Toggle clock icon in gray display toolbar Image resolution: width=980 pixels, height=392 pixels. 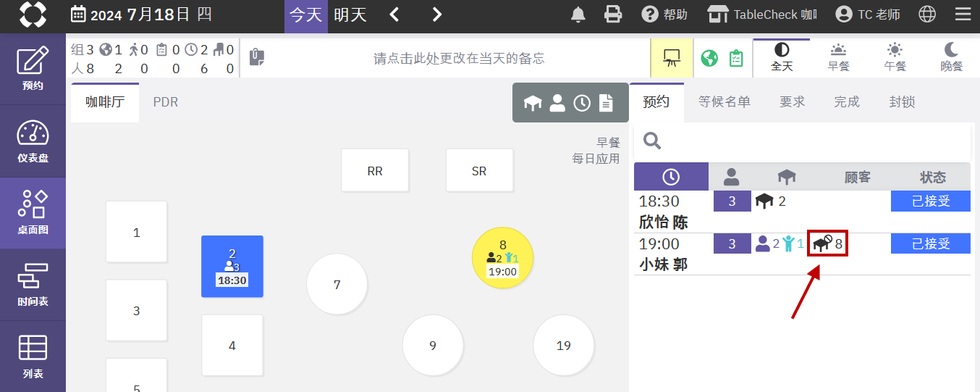coord(582,103)
